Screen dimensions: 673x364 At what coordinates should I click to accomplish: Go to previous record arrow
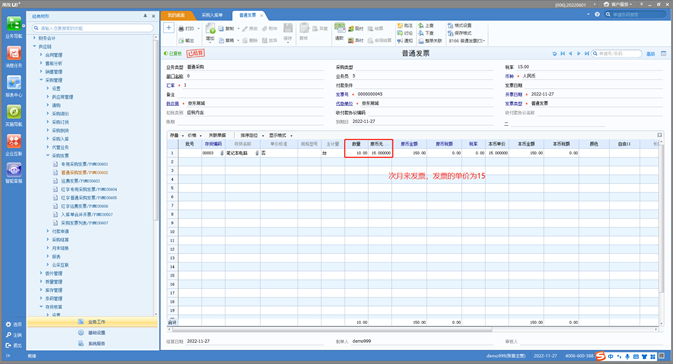pyautogui.click(x=570, y=54)
